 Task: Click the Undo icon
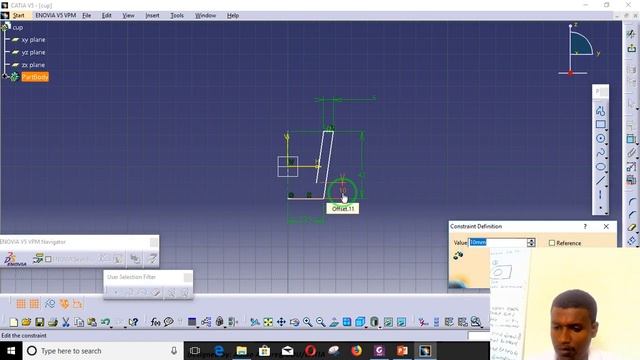(105, 322)
